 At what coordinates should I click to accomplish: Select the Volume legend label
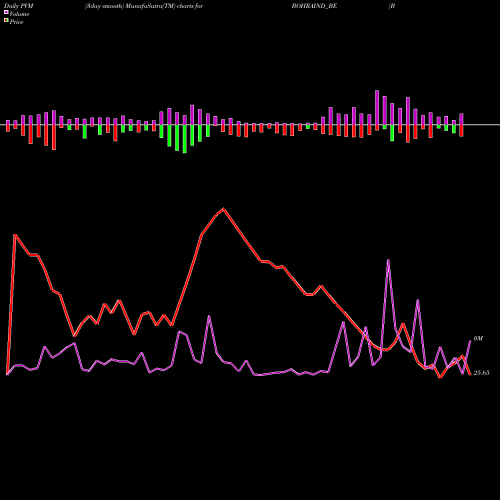tap(19, 14)
